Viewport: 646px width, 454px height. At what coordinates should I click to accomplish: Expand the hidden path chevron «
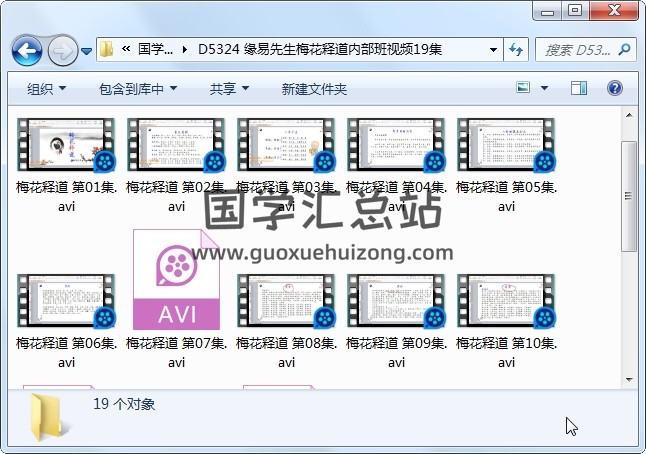[126, 49]
